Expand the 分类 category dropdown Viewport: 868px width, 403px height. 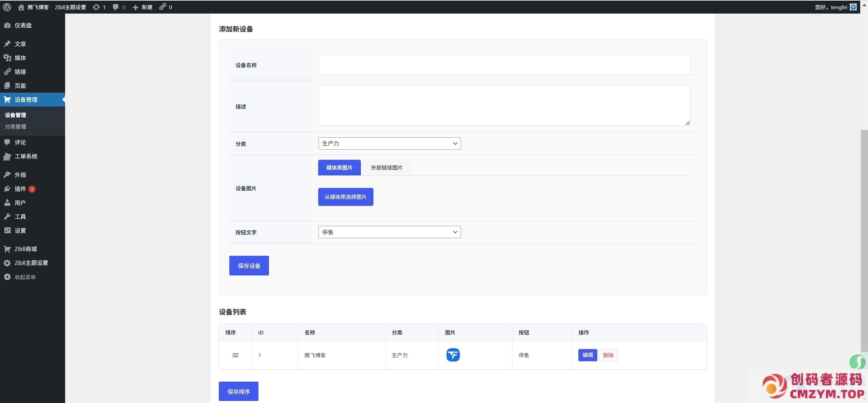(389, 143)
